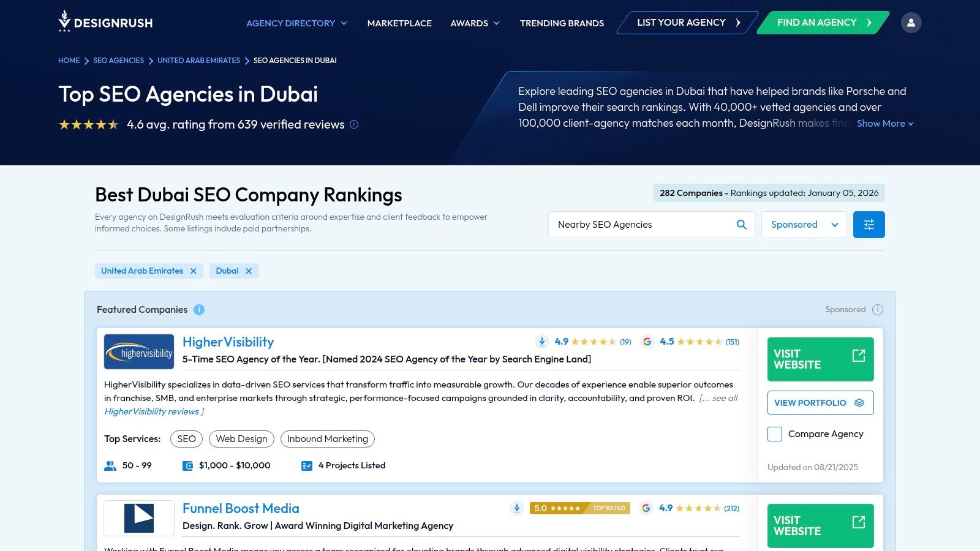Click the List Your Agency button

(688, 23)
